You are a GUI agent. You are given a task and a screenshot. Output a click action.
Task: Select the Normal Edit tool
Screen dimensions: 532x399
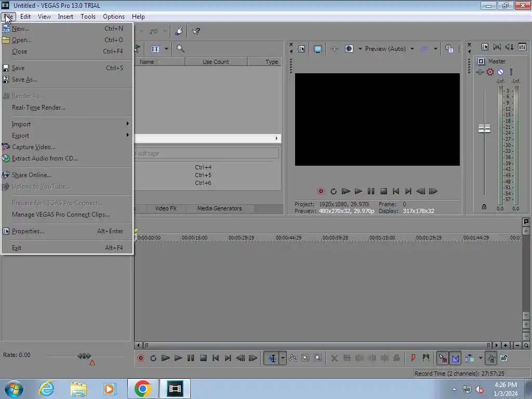point(272,358)
